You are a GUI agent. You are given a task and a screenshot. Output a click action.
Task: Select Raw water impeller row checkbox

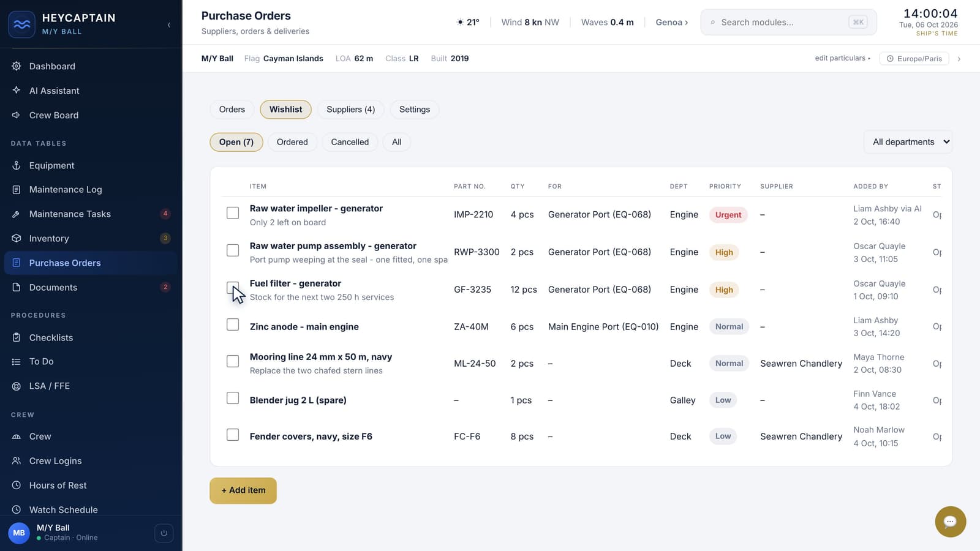coord(233,213)
